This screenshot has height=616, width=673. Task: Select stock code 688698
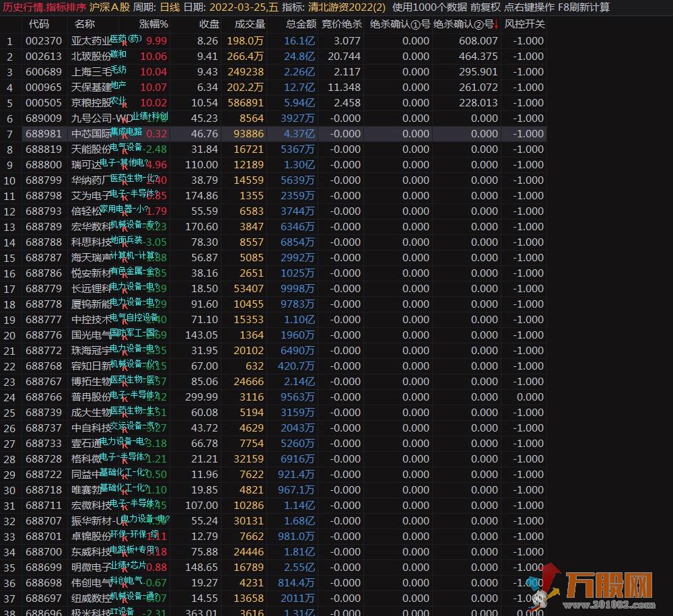(x=44, y=582)
